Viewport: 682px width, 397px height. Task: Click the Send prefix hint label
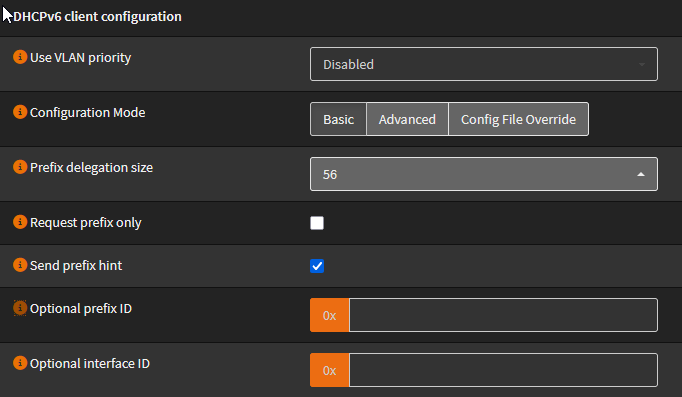click(76, 265)
